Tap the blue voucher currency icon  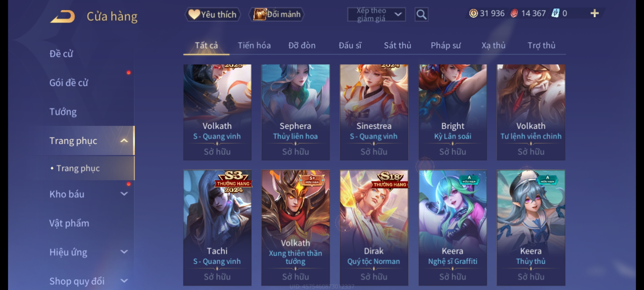(x=555, y=13)
